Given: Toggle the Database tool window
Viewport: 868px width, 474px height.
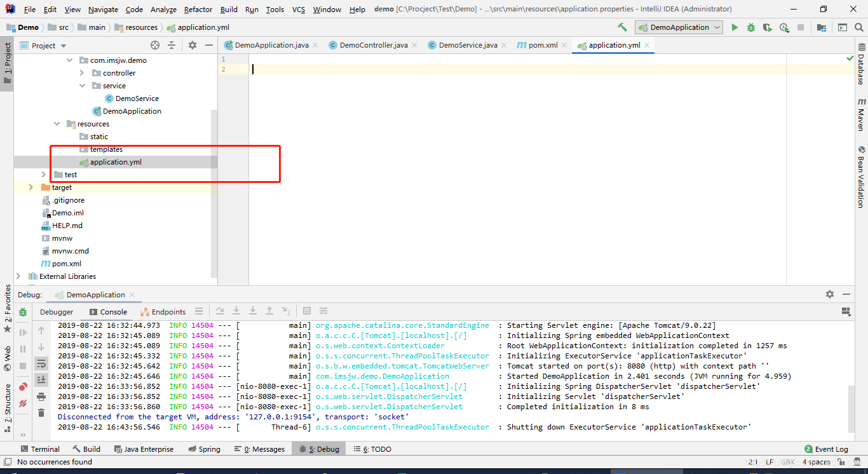Looking at the screenshot, I should pyautogui.click(x=862, y=64).
